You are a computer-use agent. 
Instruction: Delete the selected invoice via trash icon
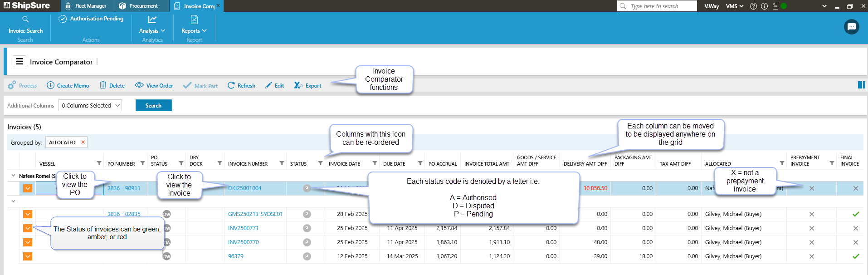pos(103,85)
